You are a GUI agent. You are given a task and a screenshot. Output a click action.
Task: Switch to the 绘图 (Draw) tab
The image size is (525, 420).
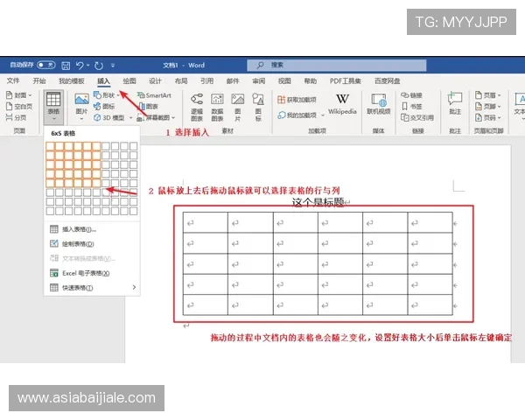pyautogui.click(x=129, y=80)
